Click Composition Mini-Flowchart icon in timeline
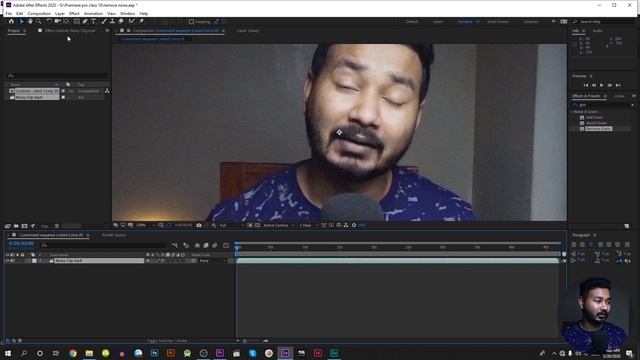640x360 pixels. (175, 245)
